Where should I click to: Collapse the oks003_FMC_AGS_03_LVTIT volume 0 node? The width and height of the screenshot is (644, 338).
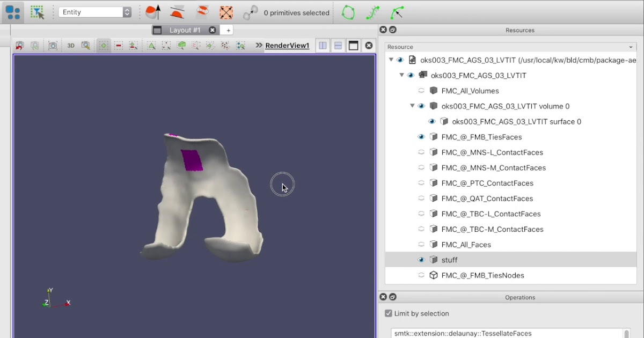(412, 106)
